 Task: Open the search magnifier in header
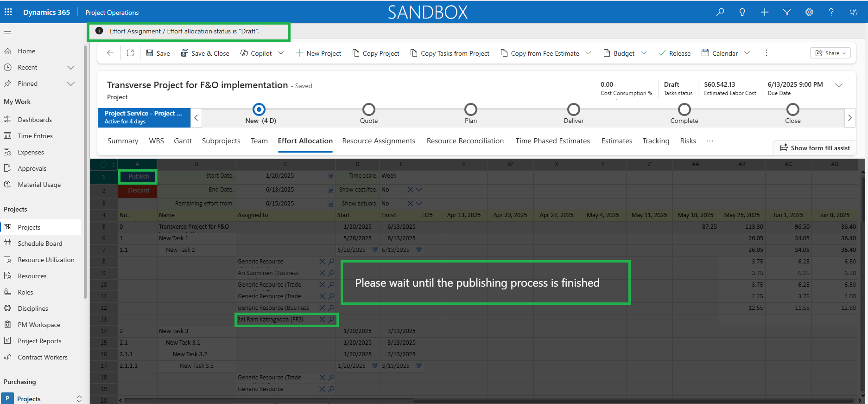[720, 12]
